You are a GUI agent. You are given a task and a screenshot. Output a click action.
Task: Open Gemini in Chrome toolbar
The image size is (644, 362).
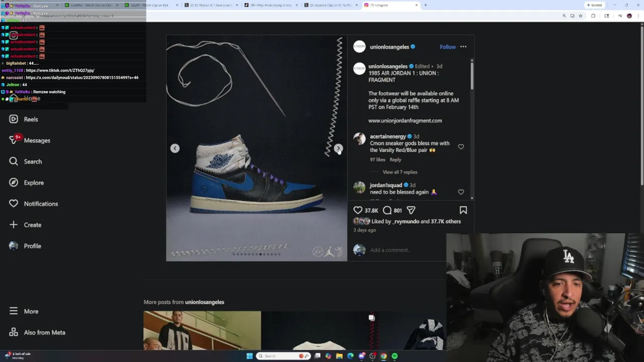[x=594, y=5]
